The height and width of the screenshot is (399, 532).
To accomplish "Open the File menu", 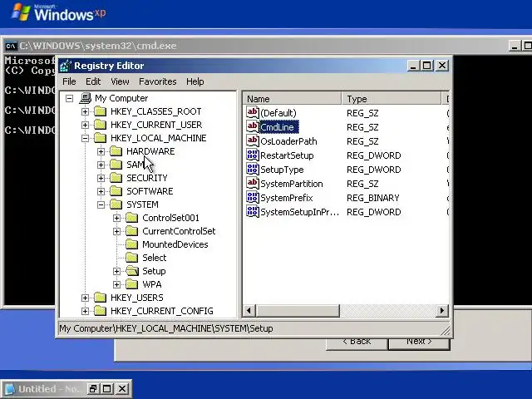I will pos(69,81).
